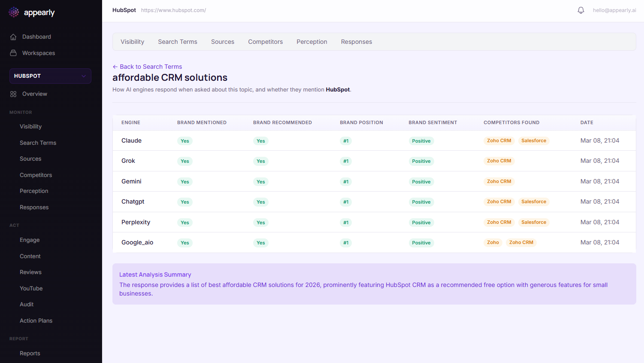The height and width of the screenshot is (363, 644).
Task: Click the Brand Position column header
Action: (361, 122)
